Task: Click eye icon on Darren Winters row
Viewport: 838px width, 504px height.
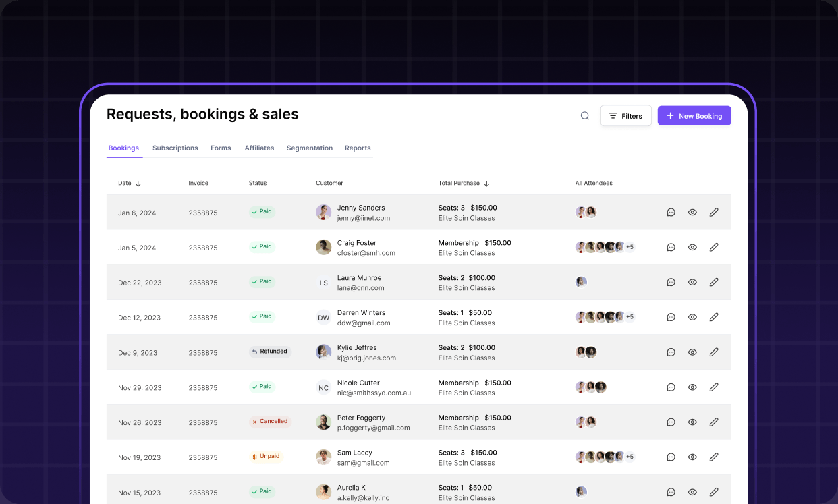Action: [692, 317]
